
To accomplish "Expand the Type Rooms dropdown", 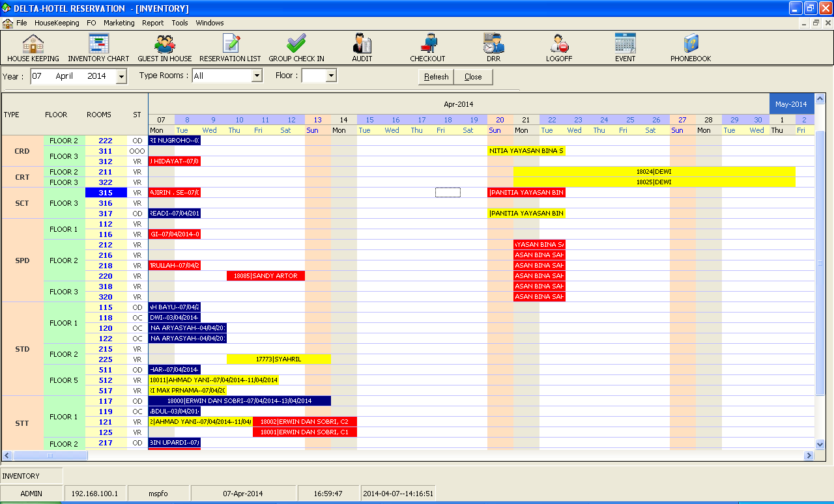I will (257, 76).
